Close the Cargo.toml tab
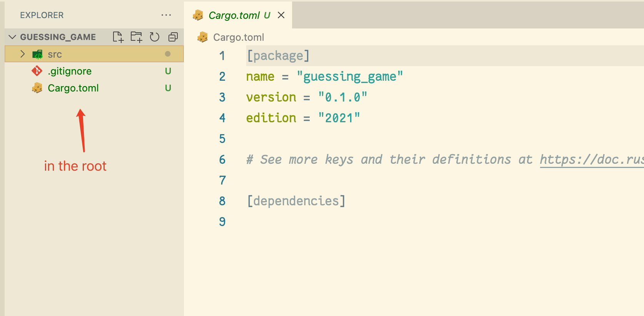This screenshot has width=644, height=316. coord(281,15)
